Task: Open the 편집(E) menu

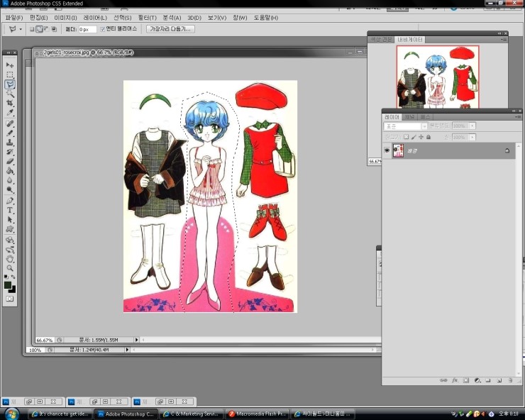Action: pyautogui.click(x=38, y=18)
